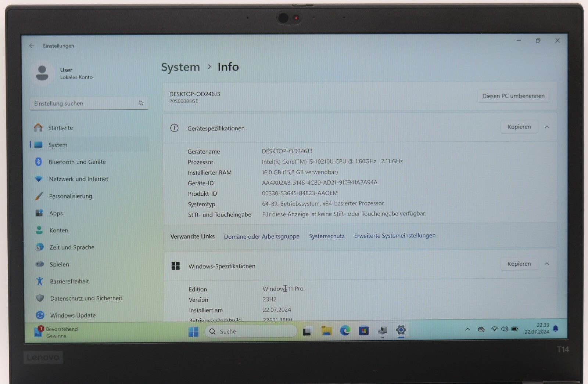
Task: Open Microsoft Edge from the taskbar
Action: 344,331
